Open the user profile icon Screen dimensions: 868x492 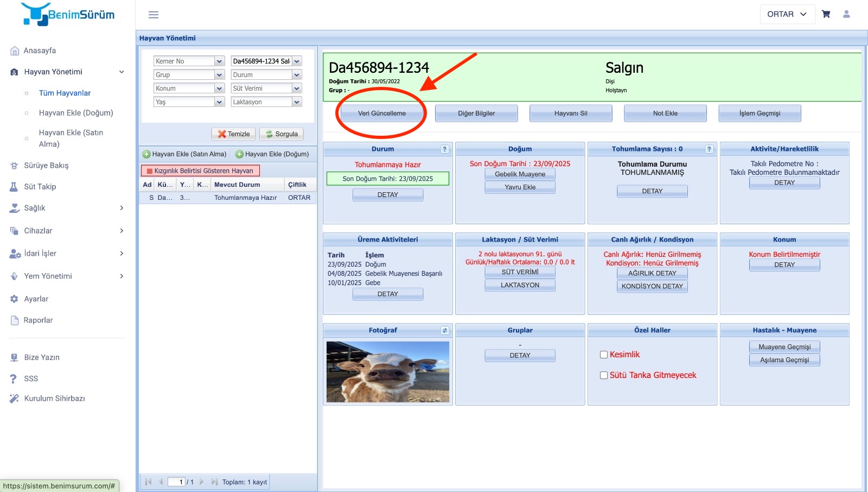pyautogui.click(x=846, y=14)
